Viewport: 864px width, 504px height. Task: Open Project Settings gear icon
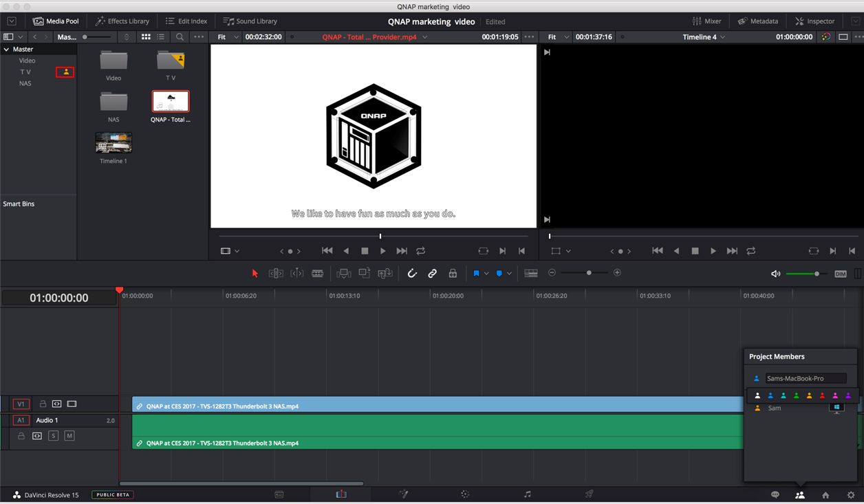coord(851,495)
